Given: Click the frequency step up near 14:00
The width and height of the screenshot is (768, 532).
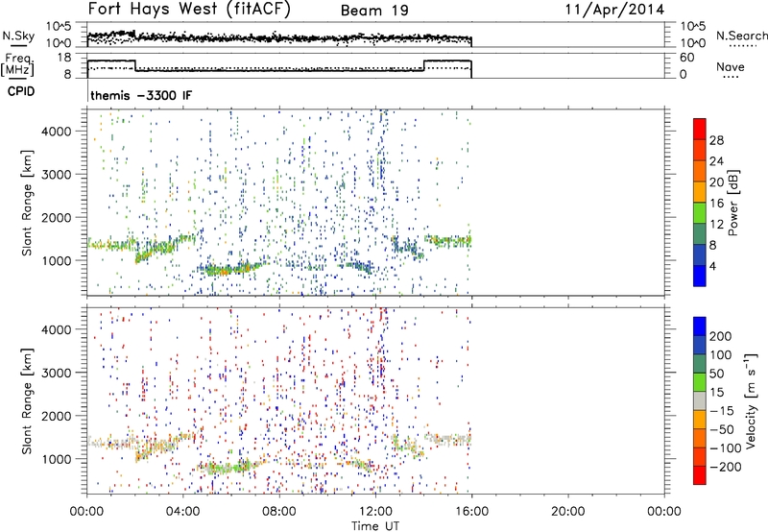Looking at the screenshot, I should pos(424,65).
